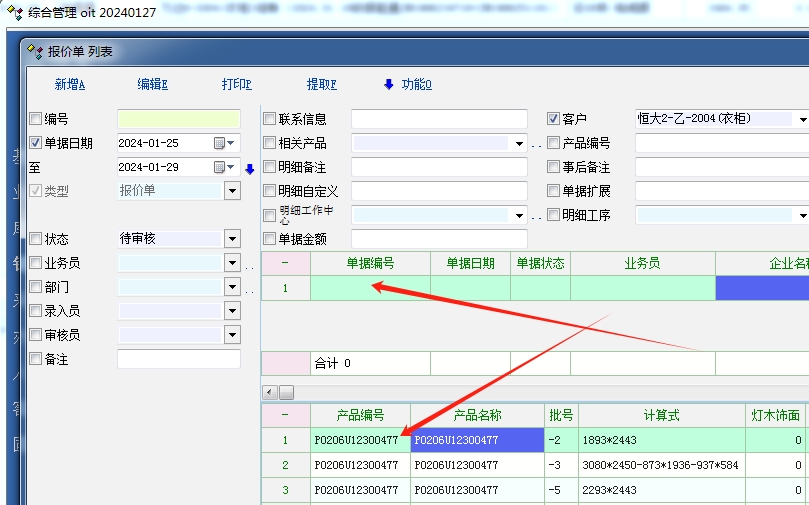
Task: Expand the 相关产品 dropdown list
Action: [x=519, y=143]
